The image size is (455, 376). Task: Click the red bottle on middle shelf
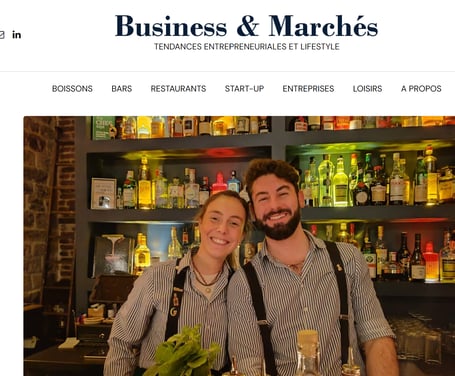[x=219, y=183]
